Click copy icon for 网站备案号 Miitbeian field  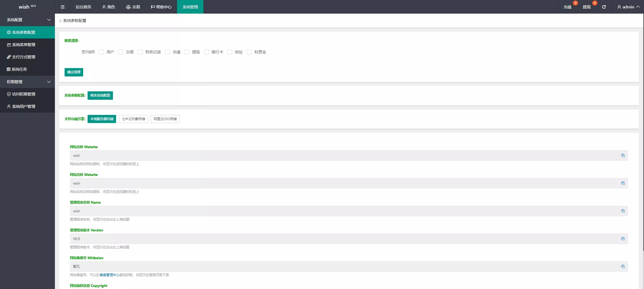click(x=623, y=266)
